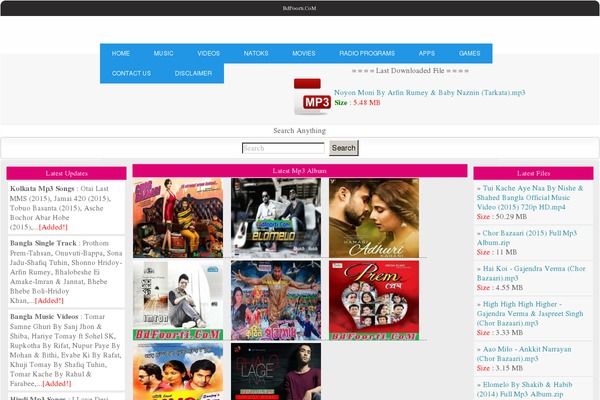Open Aao Milo - Ankkit Narayan mp3 link
600x400 pixels.
524,354
